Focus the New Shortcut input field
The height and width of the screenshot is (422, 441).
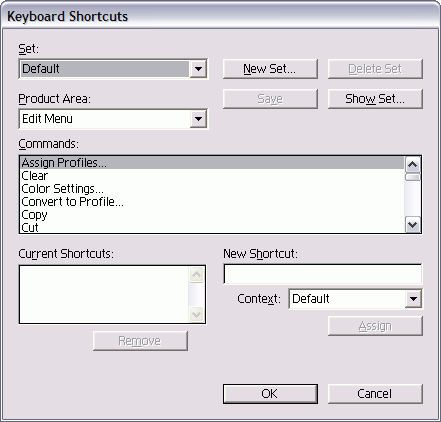point(323,274)
